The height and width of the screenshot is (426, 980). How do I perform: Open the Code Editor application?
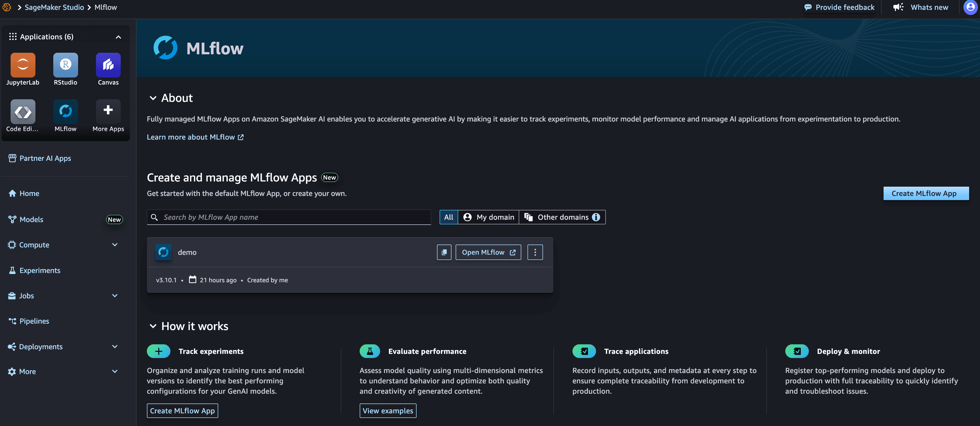click(23, 111)
